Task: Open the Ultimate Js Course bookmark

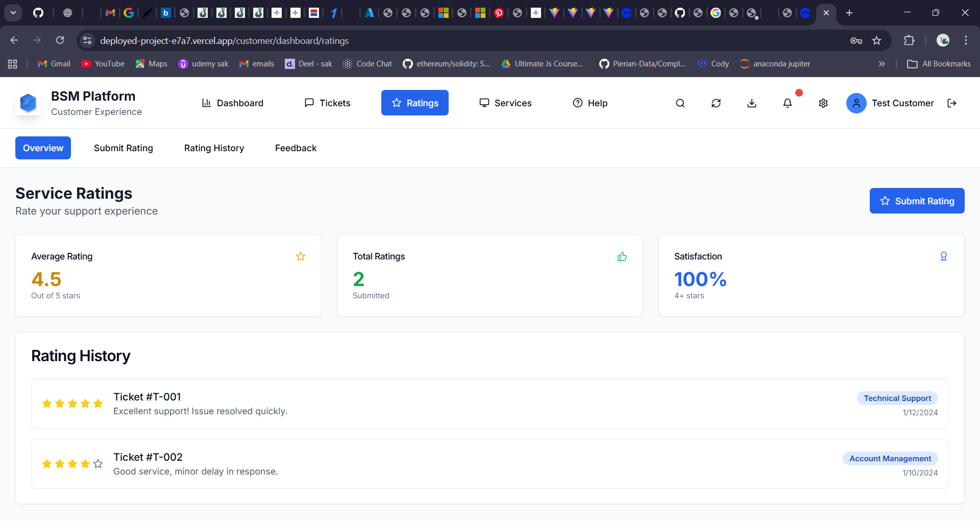Action: (542, 64)
